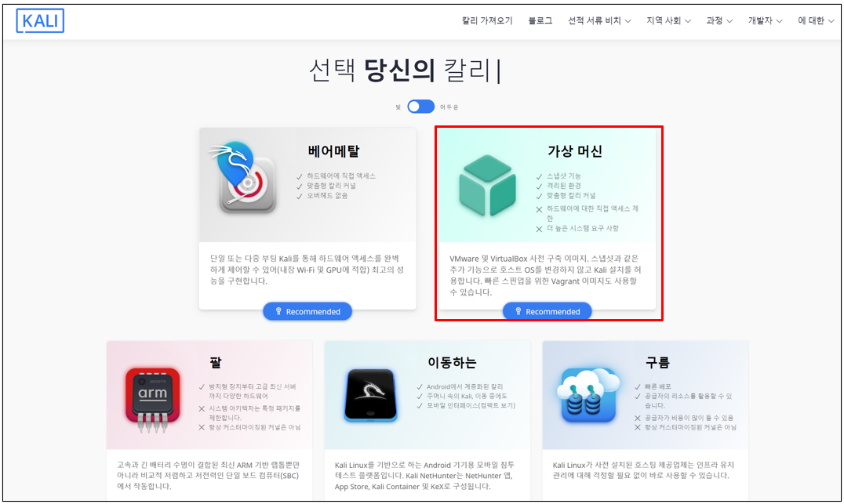
Task: Expand the 과정 dropdown
Action: pos(719,20)
